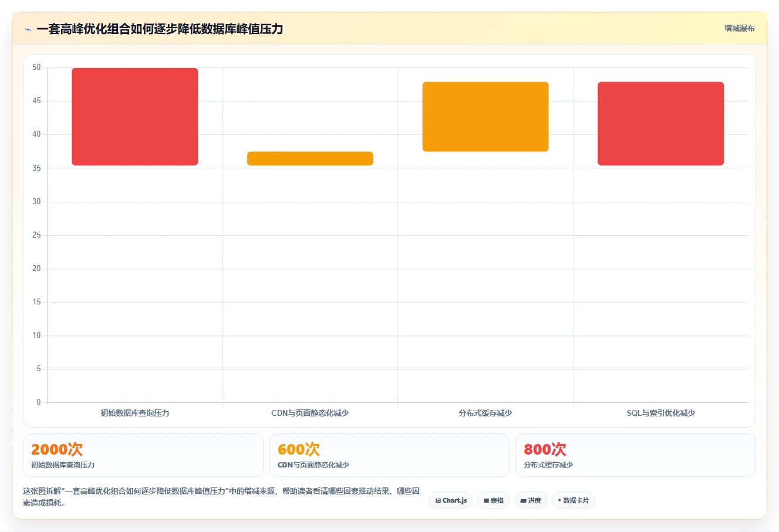Click the x-axis label CDN与页面静态化减少
Viewport: 779px width, 532px height.
tap(310, 413)
